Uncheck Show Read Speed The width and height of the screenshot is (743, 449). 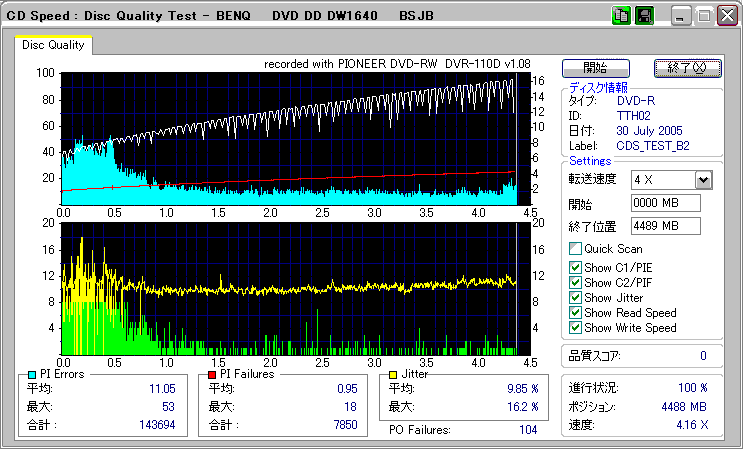pyautogui.click(x=575, y=313)
